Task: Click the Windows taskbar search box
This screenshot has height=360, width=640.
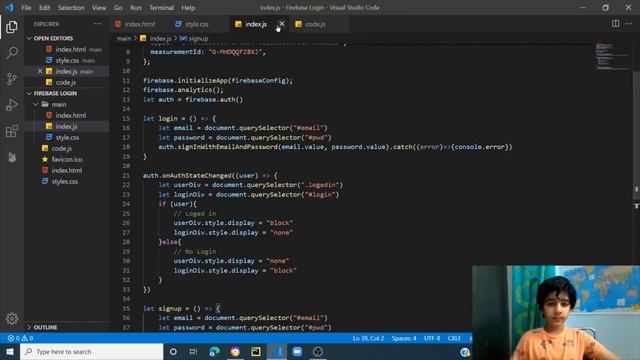Action: (x=91, y=351)
